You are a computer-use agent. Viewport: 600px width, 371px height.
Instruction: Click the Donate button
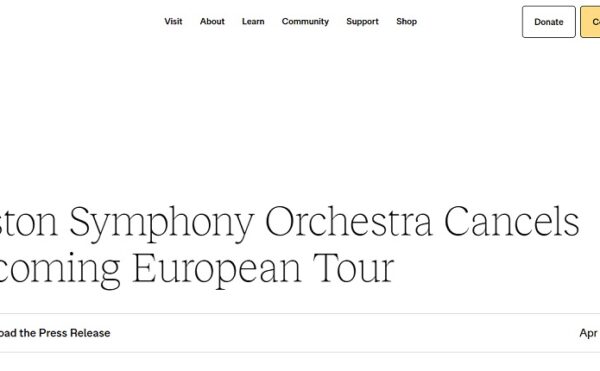pyautogui.click(x=548, y=22)
